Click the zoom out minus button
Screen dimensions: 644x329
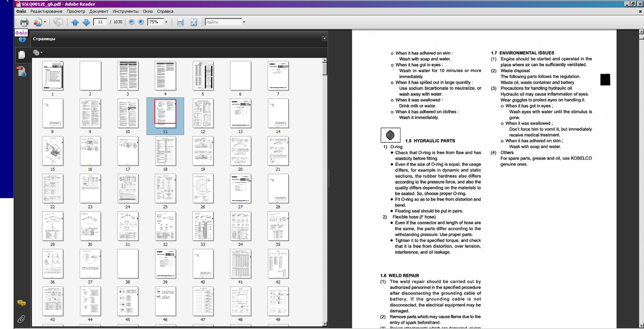coord(132,22)
